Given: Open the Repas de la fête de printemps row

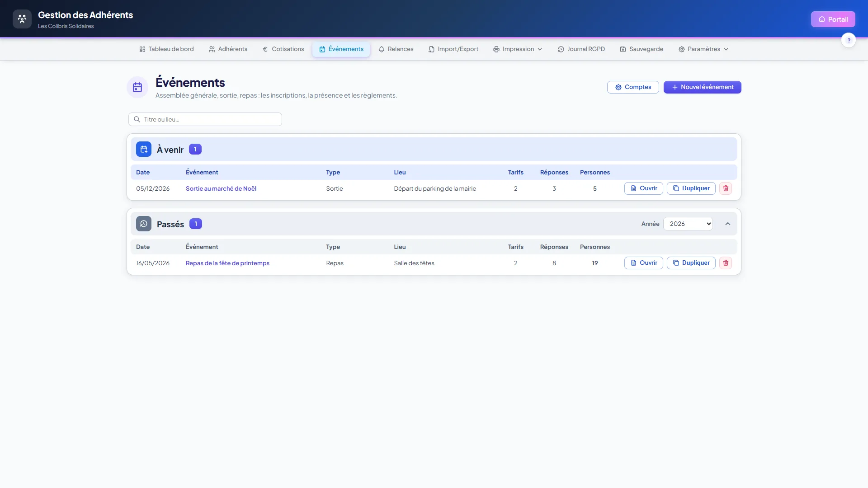Looking at the screenshot, I should point(644,263).
